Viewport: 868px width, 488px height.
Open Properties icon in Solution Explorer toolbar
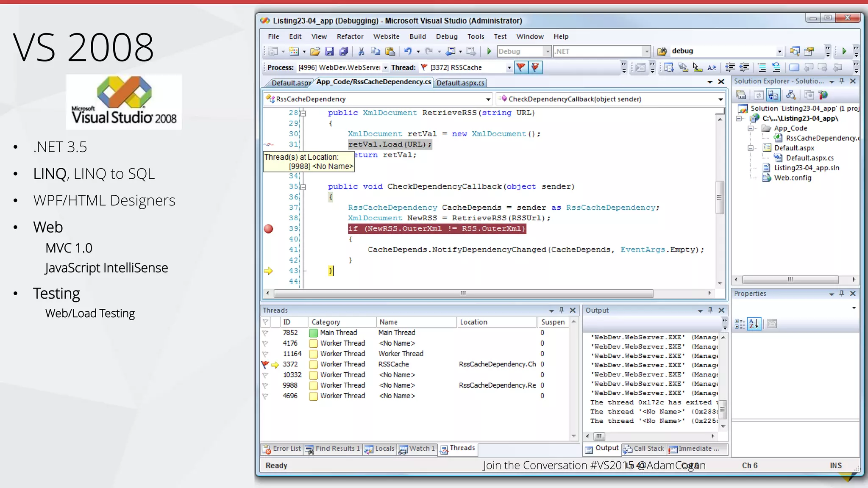[x=741, y=95]
